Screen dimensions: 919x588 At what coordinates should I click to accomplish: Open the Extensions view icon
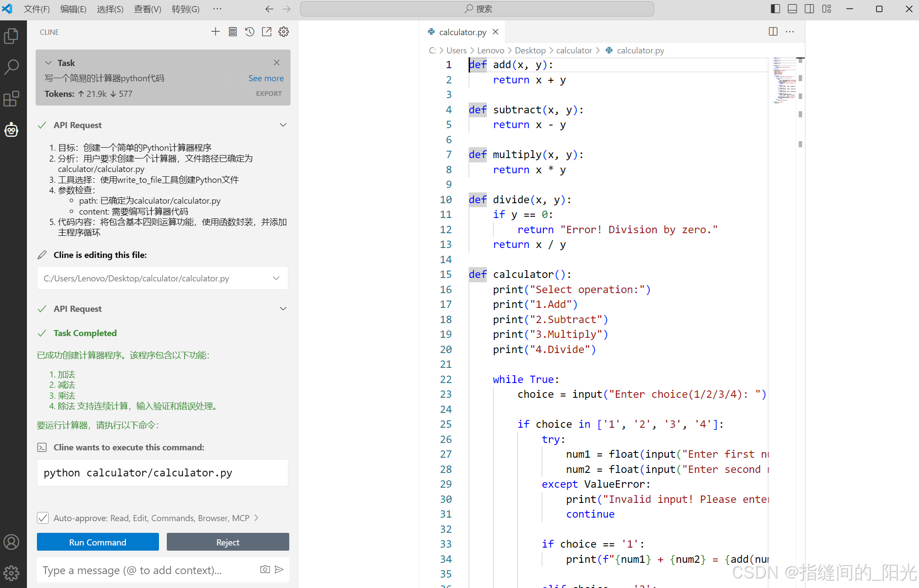point(11,99)
